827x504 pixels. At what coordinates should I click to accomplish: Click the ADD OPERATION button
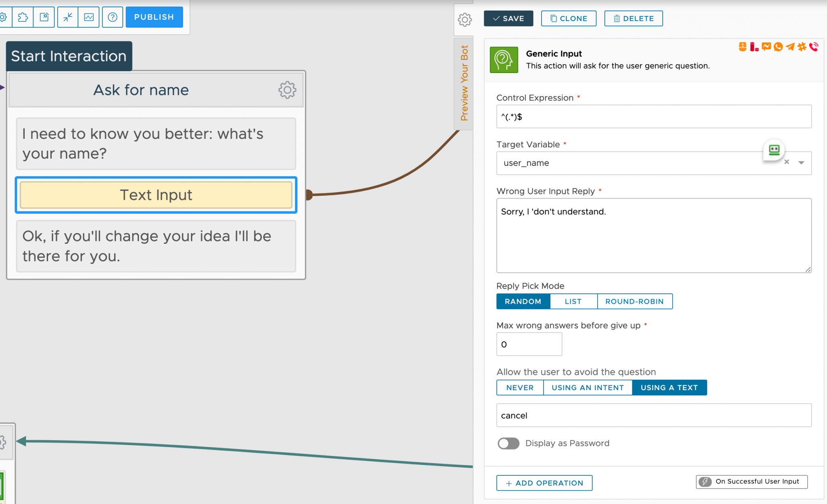pos(544,483)
